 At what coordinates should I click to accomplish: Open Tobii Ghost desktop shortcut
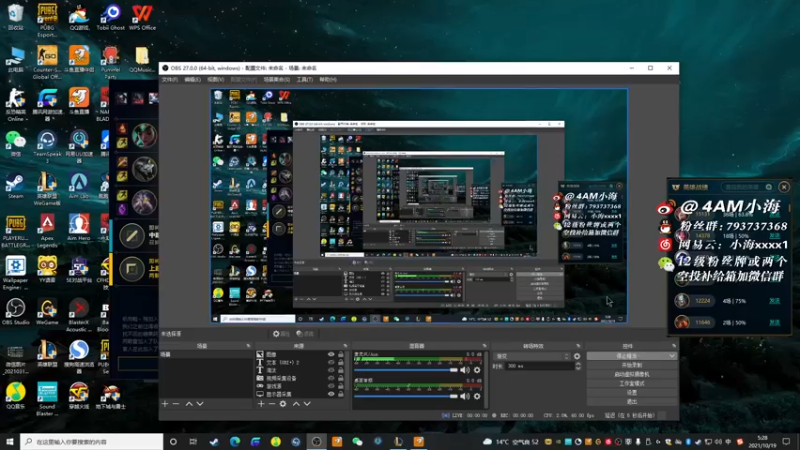pos(110,18)
